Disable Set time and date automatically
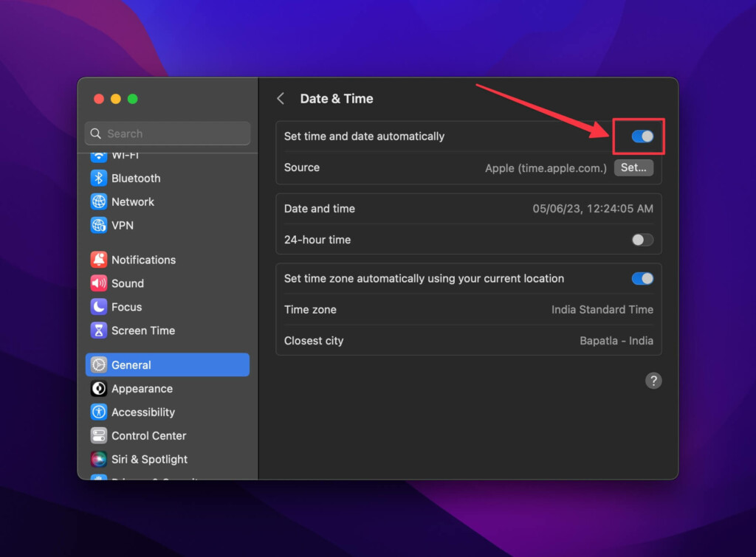 [x=642, y=136]
